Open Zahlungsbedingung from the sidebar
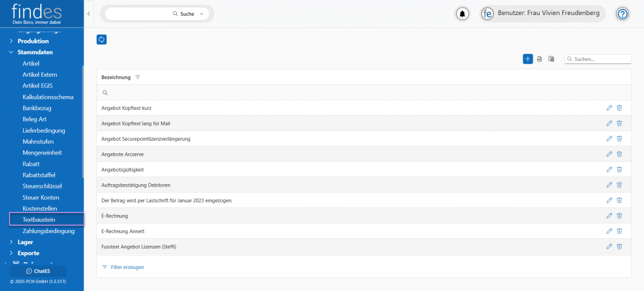644x291 pixels. [48, 231]
